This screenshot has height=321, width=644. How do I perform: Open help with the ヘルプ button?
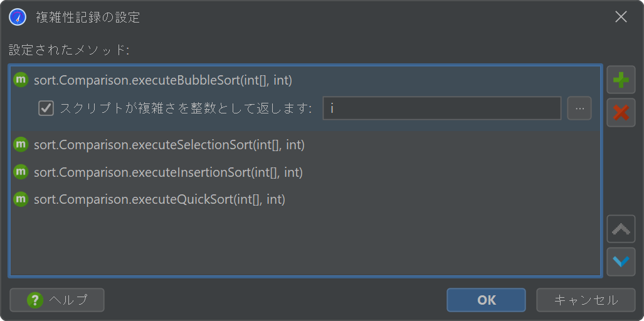tap(57, 300)
